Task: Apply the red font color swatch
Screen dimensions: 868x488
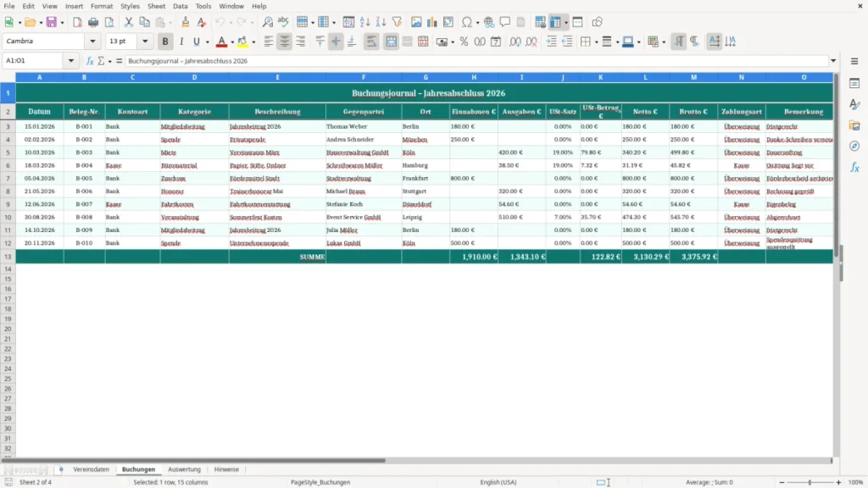Action: (221, 42)
